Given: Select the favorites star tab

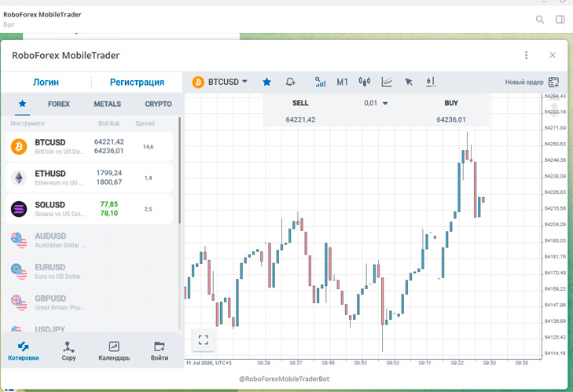Looking at the screenshot, I should click(x=22, y=104).
